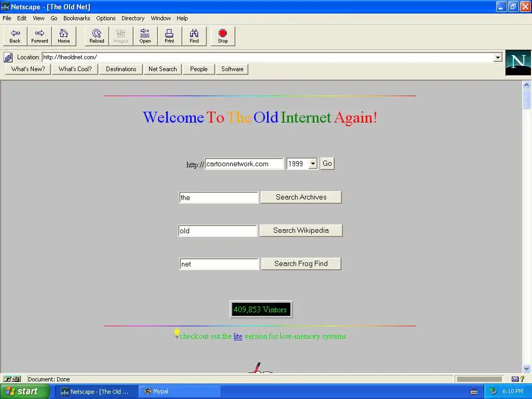Open a location with the Open button

[x=145, y=36]
